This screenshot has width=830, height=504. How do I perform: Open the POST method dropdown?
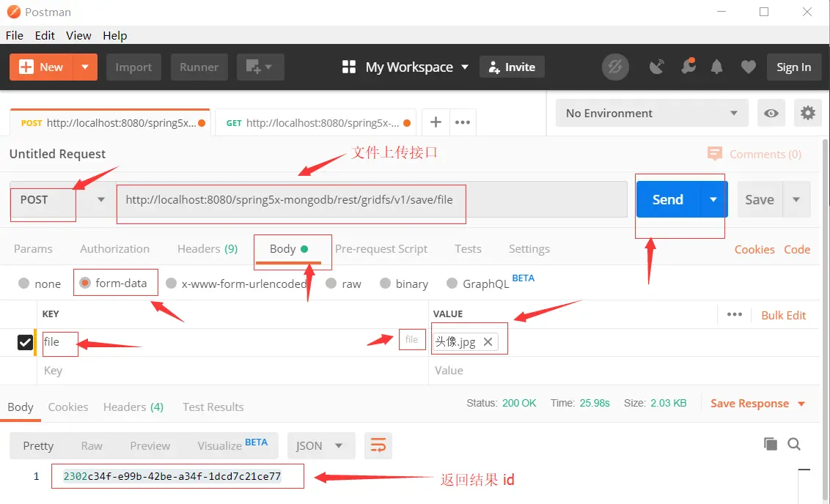[x=62, y=200]
